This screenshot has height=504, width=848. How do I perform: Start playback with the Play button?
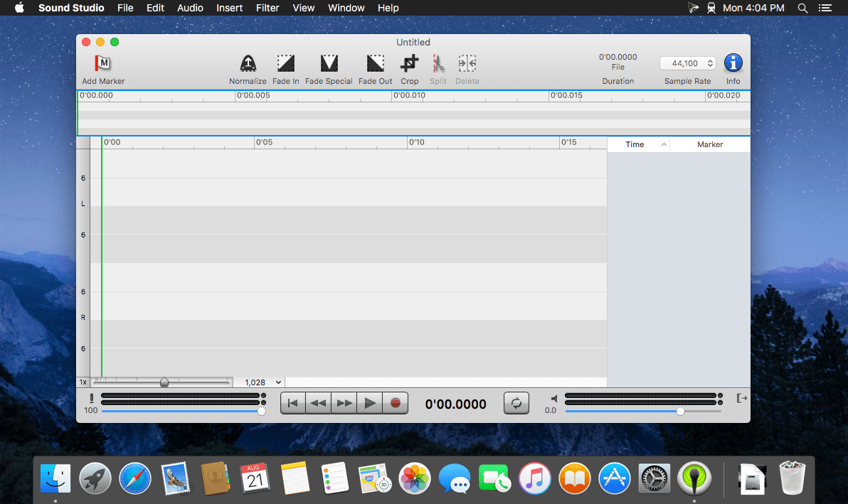(x=369, y=403)
